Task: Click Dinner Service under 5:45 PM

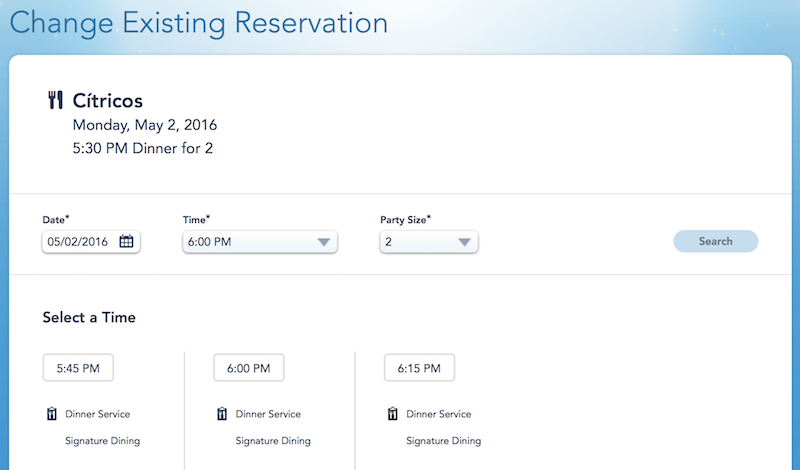Action: tap(97, 414)
